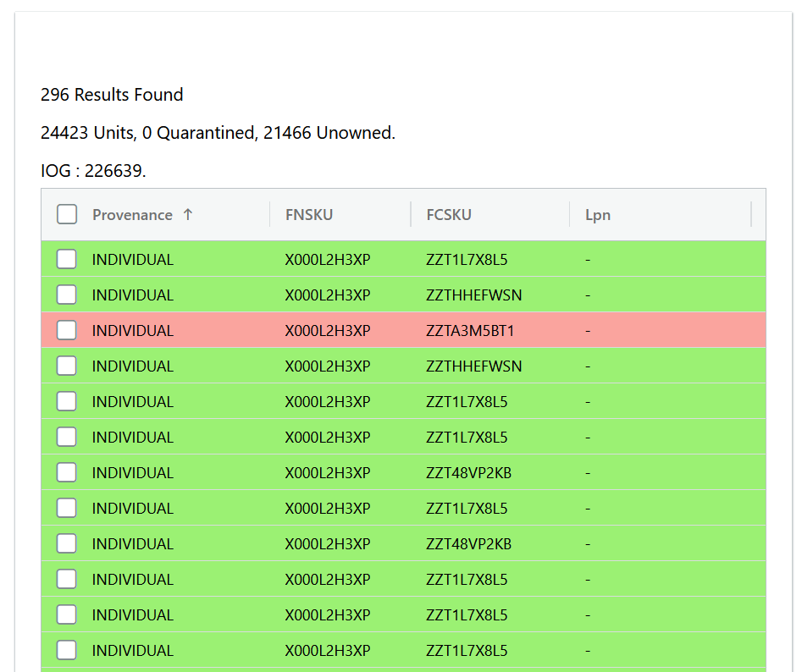Screen dimensions: 802x672
Task: Tick checkbox of the bottom fully visible row
Action: click(x=67, y=650)
